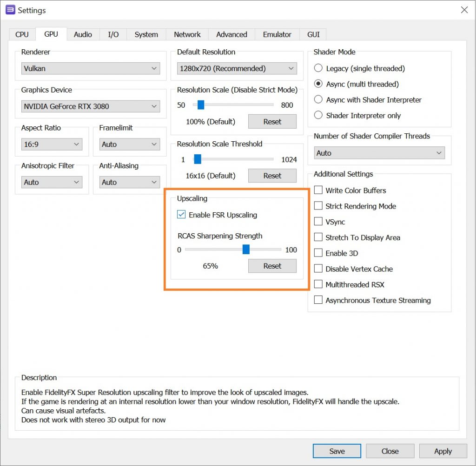
Task: Click the Resolution Scale slider handle
Action: (201, 105)
